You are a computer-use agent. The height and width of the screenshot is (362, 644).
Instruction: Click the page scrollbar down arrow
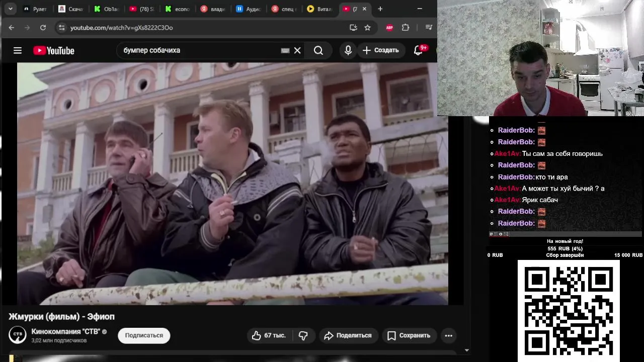pos(467,350)
